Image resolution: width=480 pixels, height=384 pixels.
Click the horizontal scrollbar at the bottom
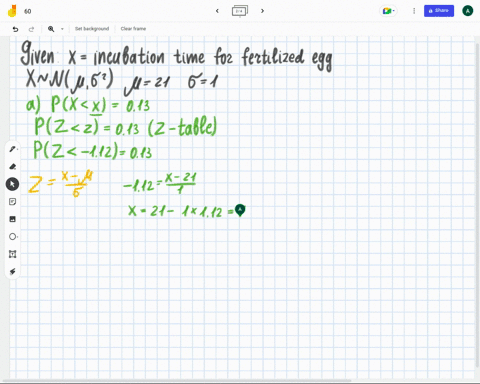(177, 380)
